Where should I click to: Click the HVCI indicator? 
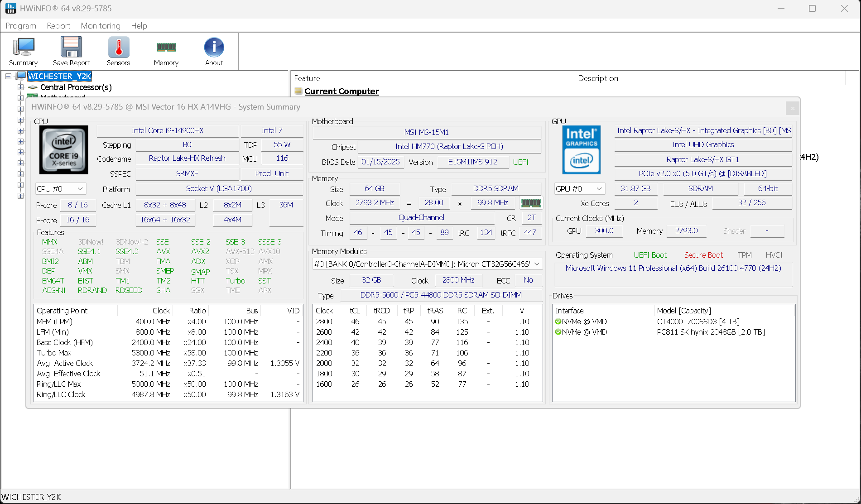tap(774, 255)
